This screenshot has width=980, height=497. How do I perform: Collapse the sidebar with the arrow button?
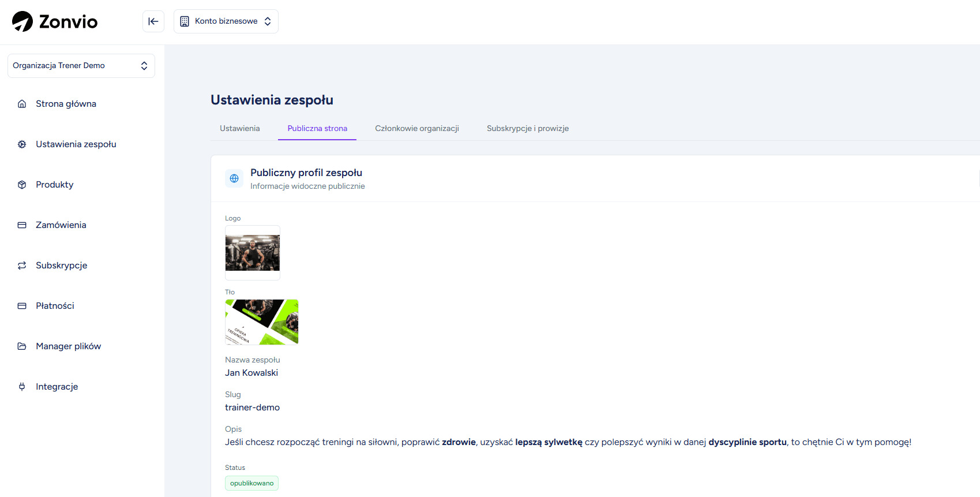pos(153,21)
